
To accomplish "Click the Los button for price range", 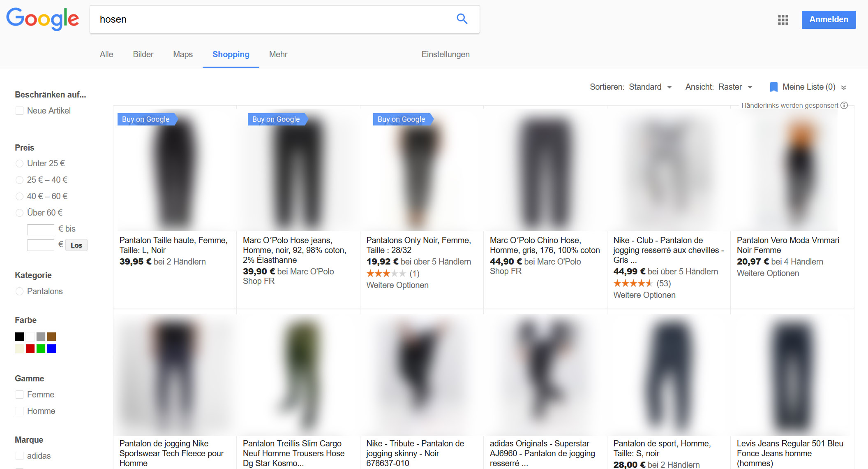I will [76, 245].
